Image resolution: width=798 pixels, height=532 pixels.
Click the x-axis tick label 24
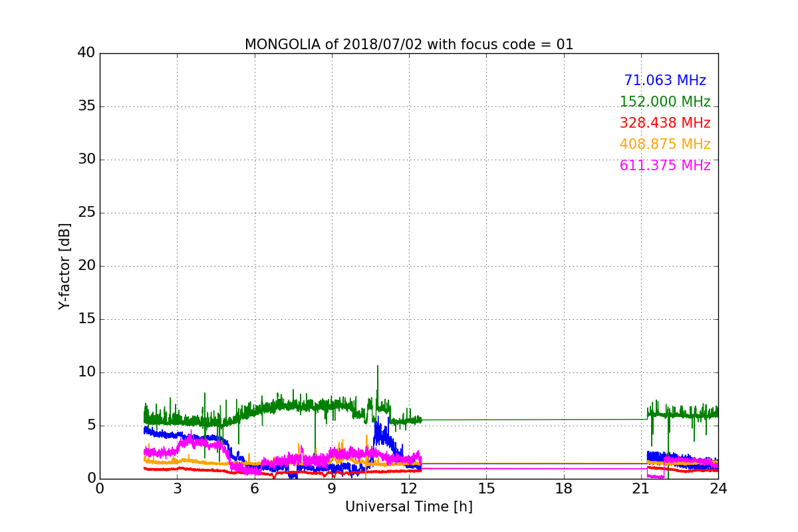pos(718,489)
